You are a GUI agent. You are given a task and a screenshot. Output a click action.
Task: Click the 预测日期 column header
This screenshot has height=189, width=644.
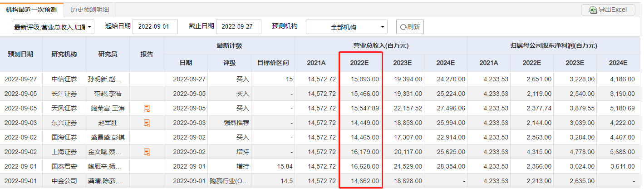click(20, 54)
